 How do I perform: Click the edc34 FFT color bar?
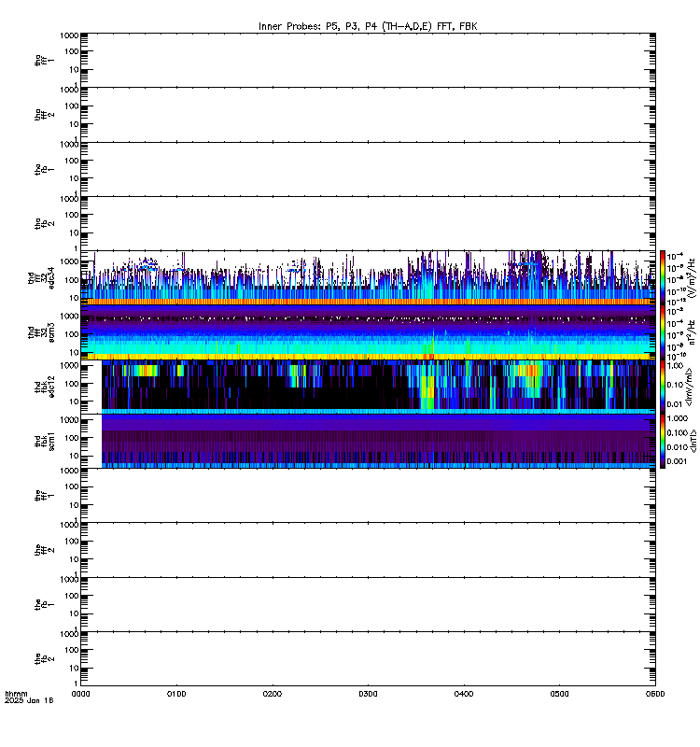(x=663, y=277)
